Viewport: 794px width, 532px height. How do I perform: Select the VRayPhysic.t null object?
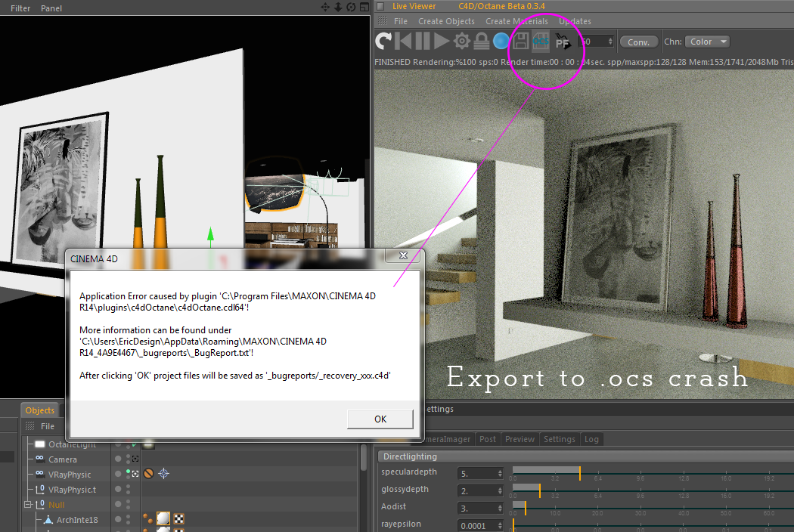click(x=72, y=490)
